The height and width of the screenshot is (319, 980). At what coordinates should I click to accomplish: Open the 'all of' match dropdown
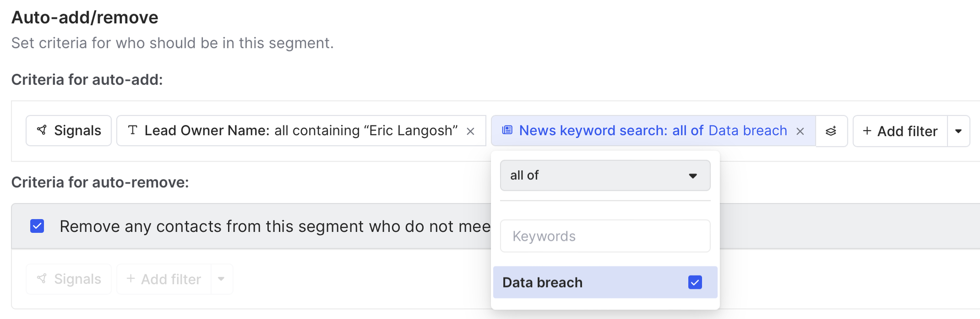click(x=605, y=175)
